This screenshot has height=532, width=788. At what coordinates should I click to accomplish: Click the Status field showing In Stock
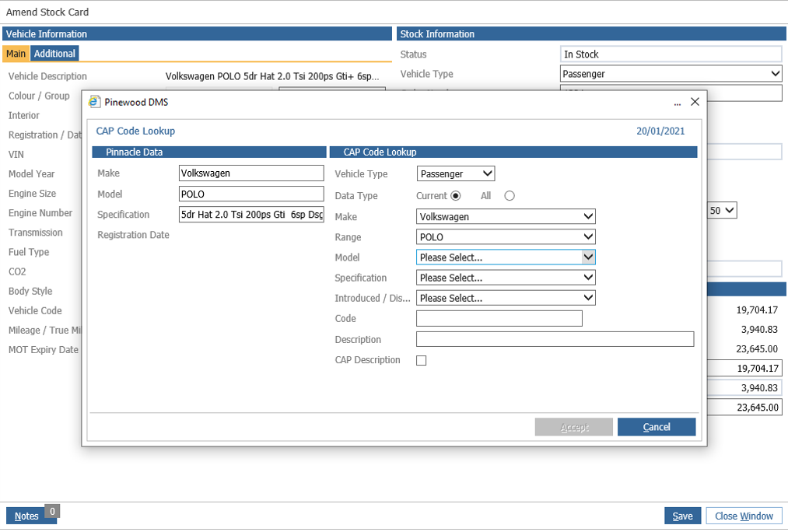671,54
